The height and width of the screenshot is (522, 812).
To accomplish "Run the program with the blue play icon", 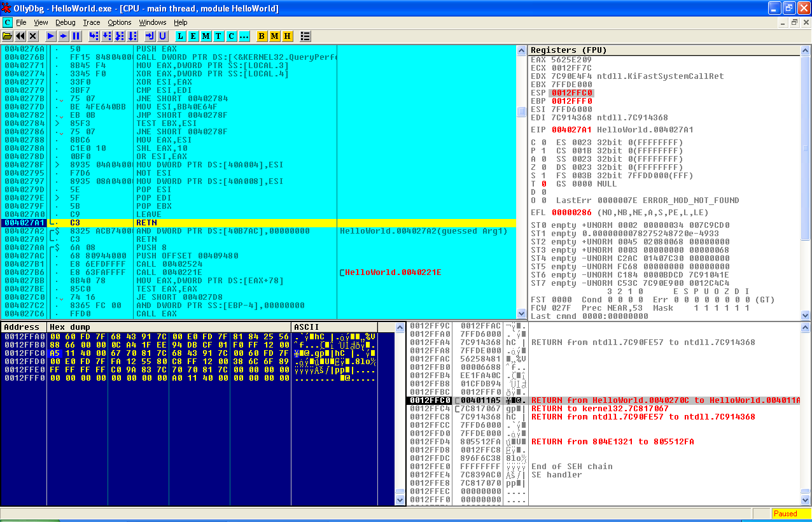I will [51, 36].
